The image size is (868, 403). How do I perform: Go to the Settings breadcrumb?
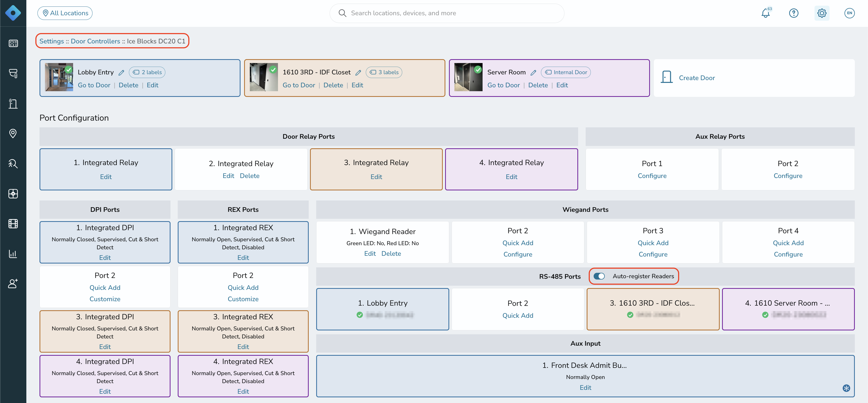52,41
